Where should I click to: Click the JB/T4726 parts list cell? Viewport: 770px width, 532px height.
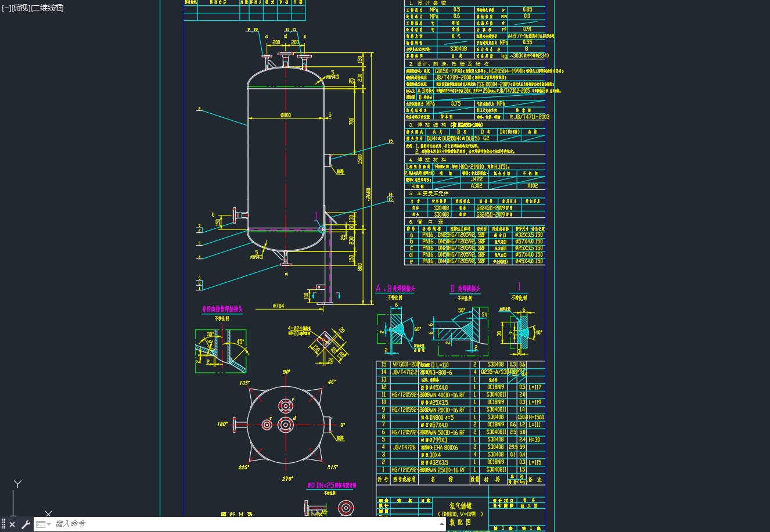point(404,448)
